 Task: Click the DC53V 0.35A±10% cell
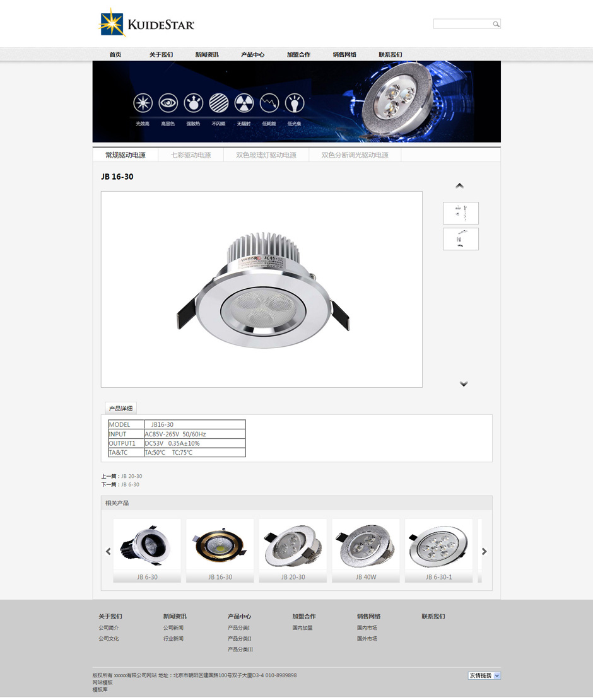click(x=195, y=443)
